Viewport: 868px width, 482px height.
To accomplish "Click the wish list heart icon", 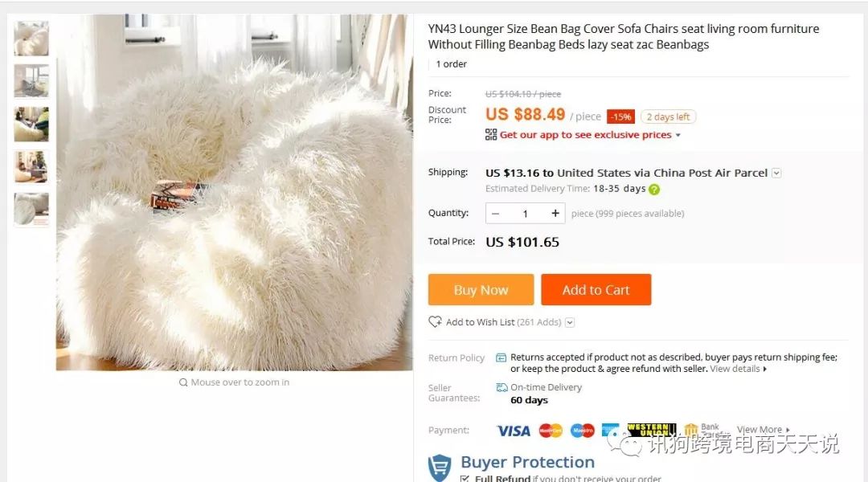I will 435,322.
